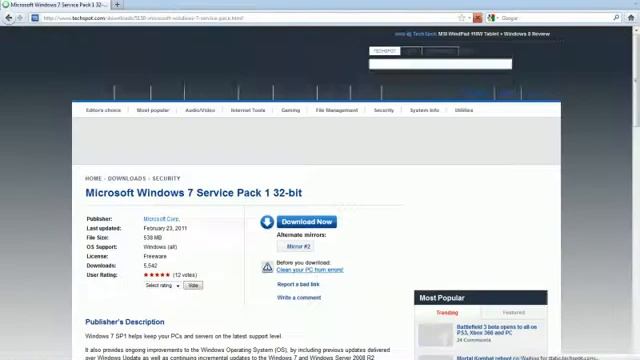640x360 pixels.
Task: Open the Gaming category
Action: pos(291,110)
